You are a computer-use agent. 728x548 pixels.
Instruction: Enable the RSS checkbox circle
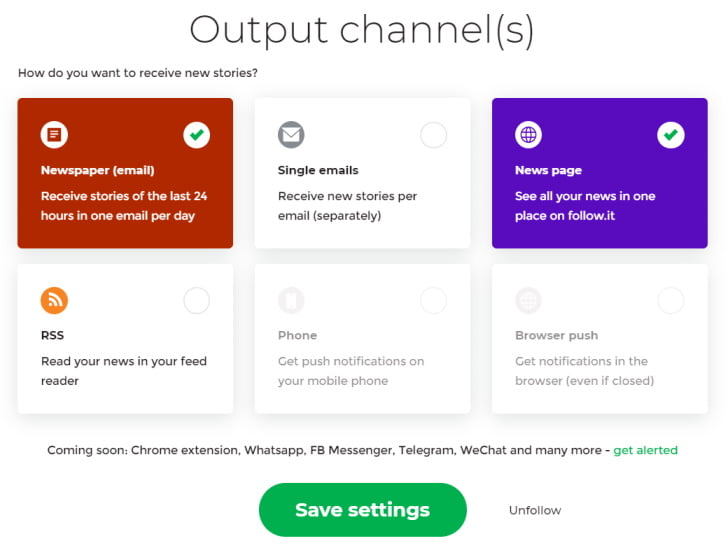196,300
